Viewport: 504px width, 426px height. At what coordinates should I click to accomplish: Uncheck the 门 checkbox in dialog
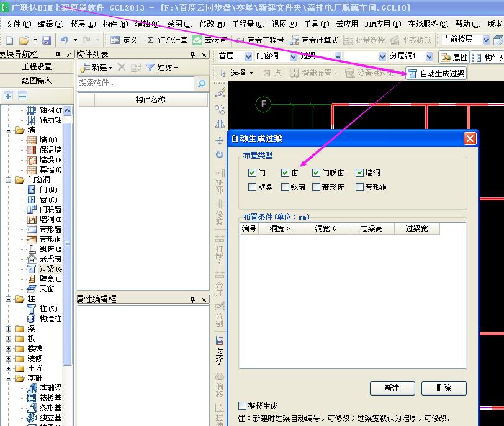[252, 173]
